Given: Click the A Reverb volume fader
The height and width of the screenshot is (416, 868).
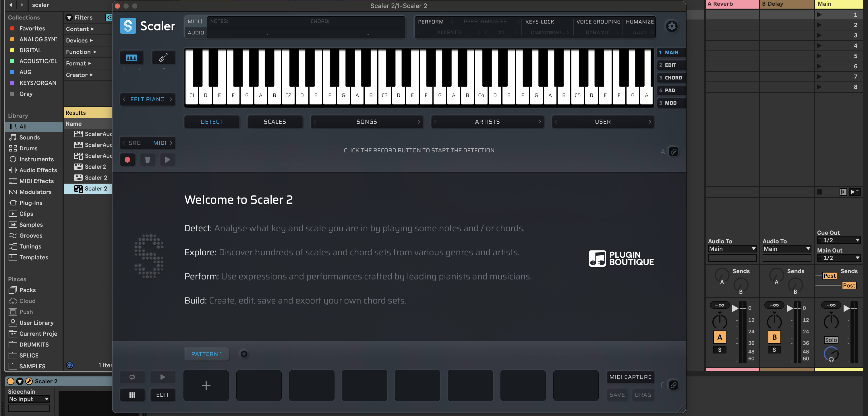Looking at the screenshot, I should coord(735,308).
